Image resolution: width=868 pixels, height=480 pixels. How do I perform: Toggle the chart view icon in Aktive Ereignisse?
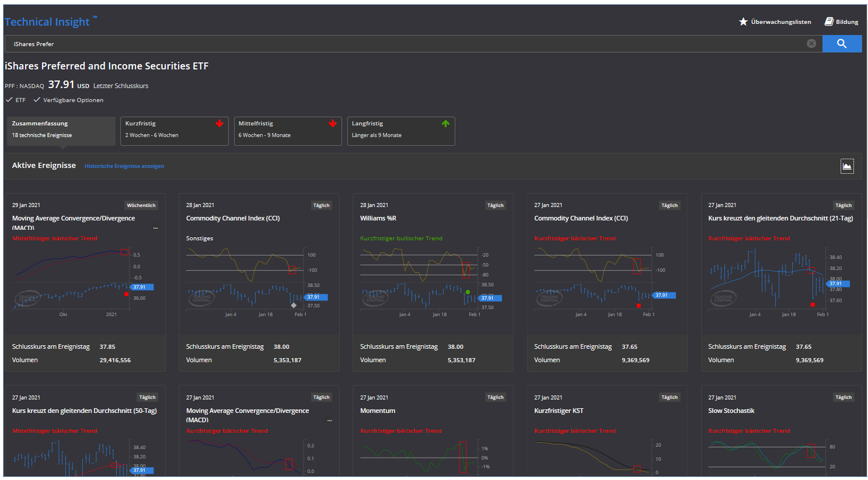tap(847, 166)
